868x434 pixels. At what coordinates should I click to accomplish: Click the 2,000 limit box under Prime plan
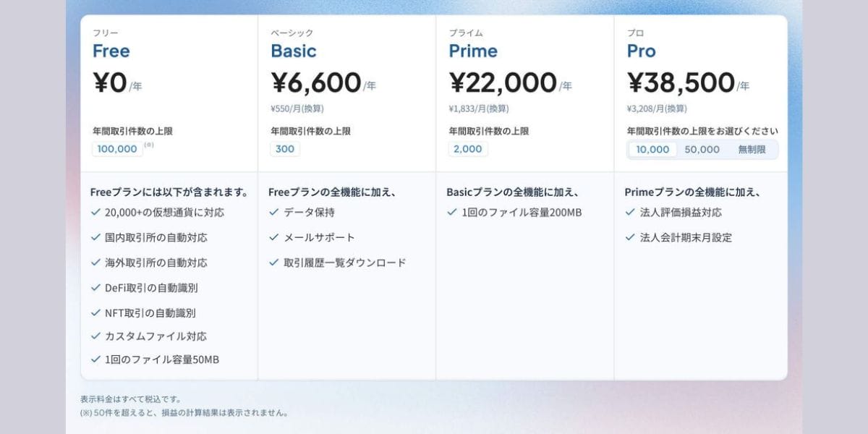[x=468, y=148]
